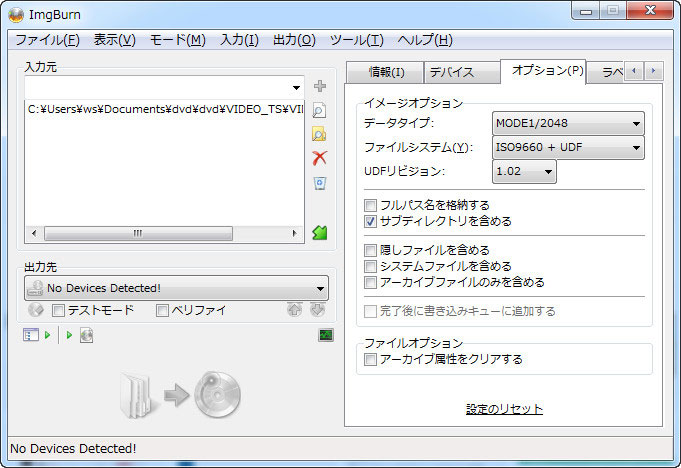Screen dimensions: 681x468
Task: Show the log window monitor icon
Action: click(326, 335)
